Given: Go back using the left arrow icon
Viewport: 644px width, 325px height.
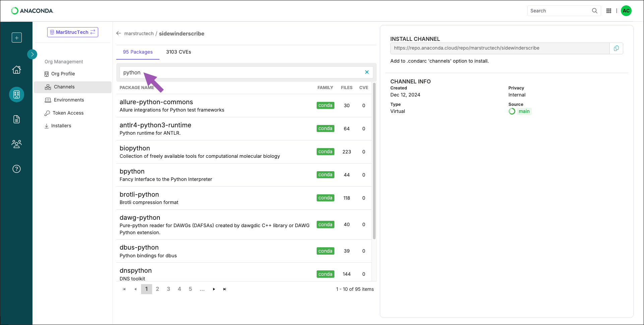Looking at the screenshot, I should click(119, 34).
